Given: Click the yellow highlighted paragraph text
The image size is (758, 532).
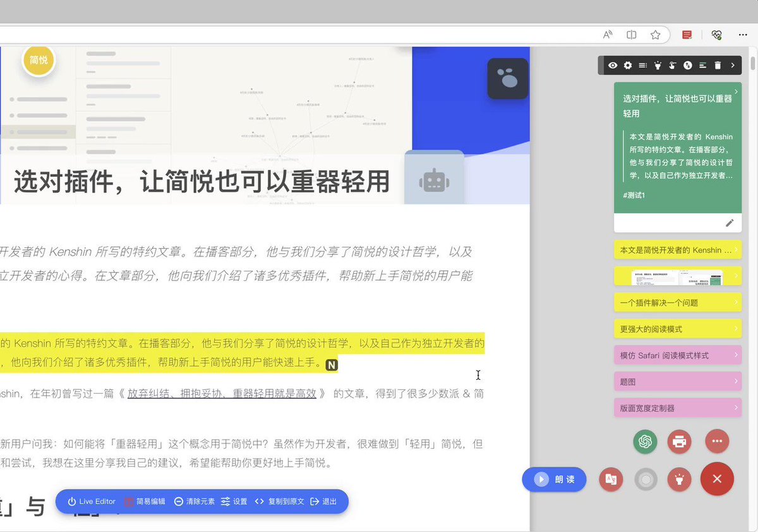Looking at the screenshot, I should tap(242, 353).
